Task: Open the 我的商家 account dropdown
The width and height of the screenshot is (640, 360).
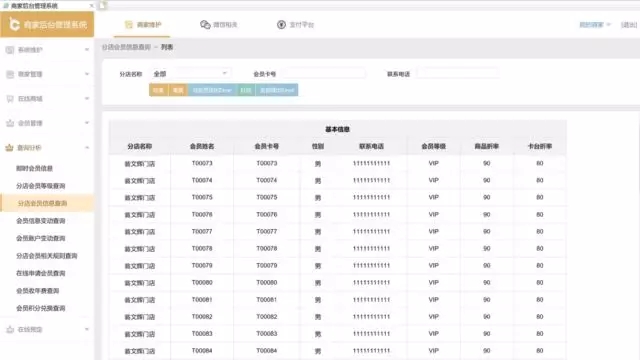Action: pyautogui.click(x=595, y=25)
